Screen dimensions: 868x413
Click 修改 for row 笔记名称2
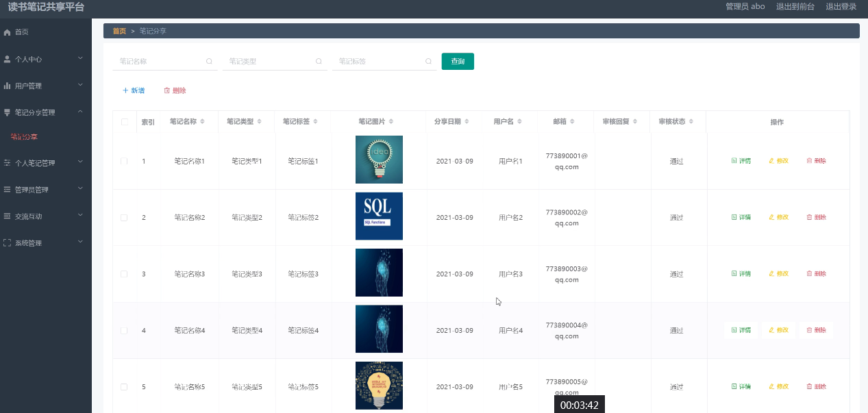pos(779,217)
